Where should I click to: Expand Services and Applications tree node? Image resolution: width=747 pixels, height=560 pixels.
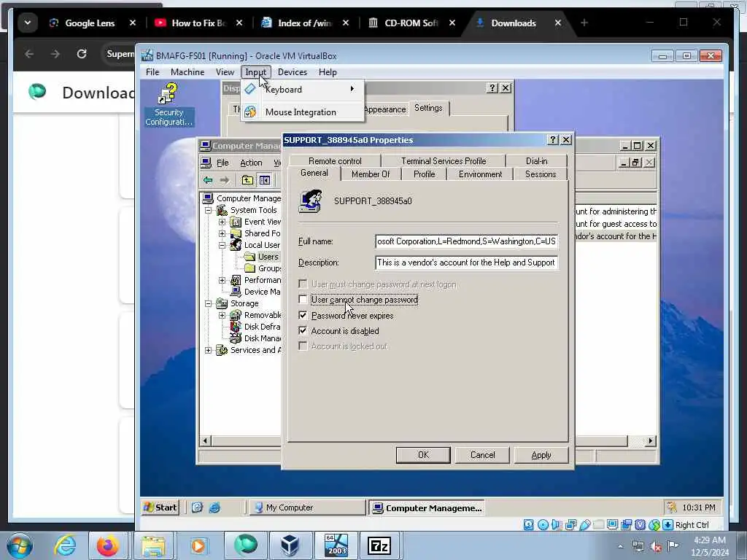pos(208,350)
